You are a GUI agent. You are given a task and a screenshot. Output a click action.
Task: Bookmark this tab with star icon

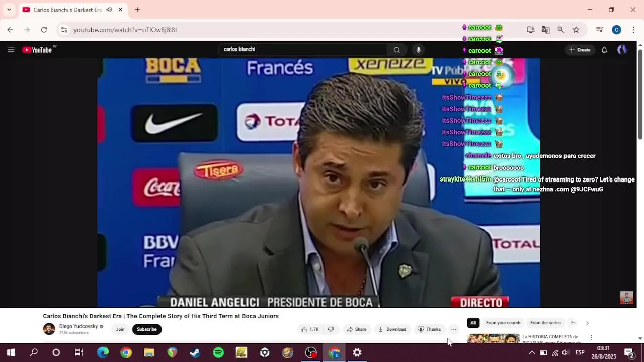[x=576, y=30]
